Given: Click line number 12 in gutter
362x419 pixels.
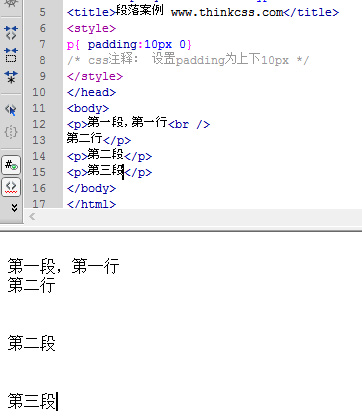Looking at the screenshot, I should tap(39, 124).
